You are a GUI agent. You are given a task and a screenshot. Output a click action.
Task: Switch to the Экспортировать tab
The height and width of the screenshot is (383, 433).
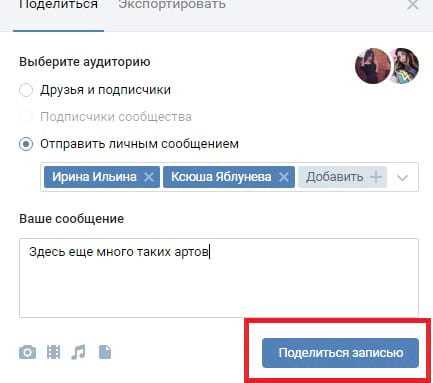coord(172,5)
